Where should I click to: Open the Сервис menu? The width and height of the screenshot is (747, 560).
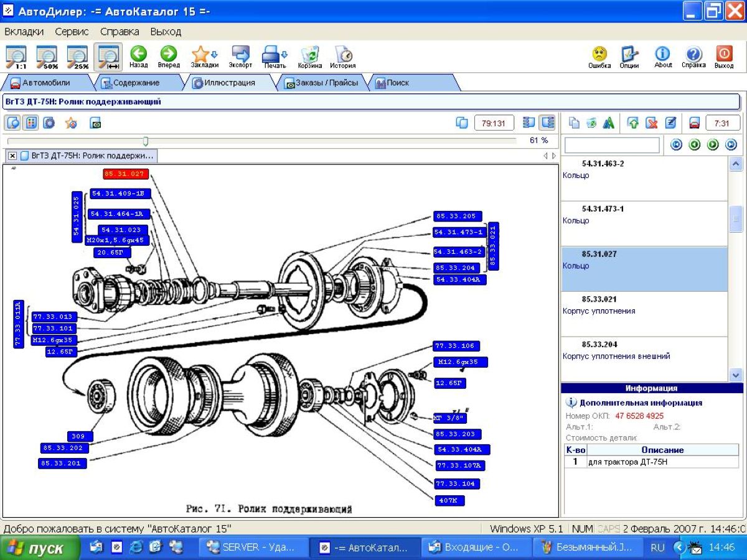[72, 31]
